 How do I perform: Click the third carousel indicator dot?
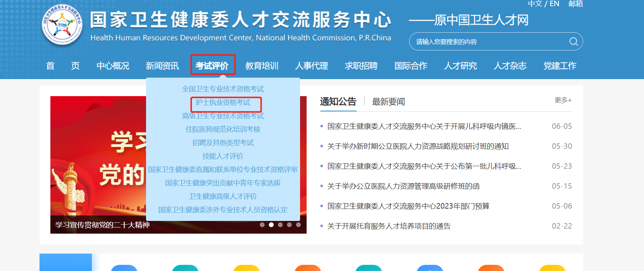280,225
